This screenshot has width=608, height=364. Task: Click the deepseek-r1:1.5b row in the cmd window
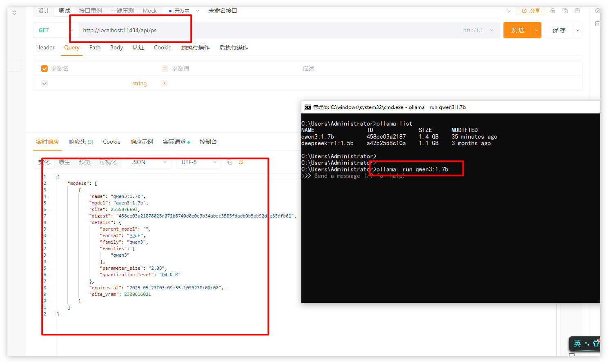click(396, 143)
